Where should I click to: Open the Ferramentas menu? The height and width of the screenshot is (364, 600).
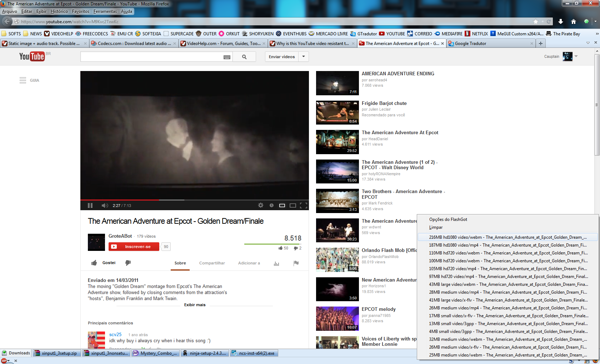coord(105,11)
